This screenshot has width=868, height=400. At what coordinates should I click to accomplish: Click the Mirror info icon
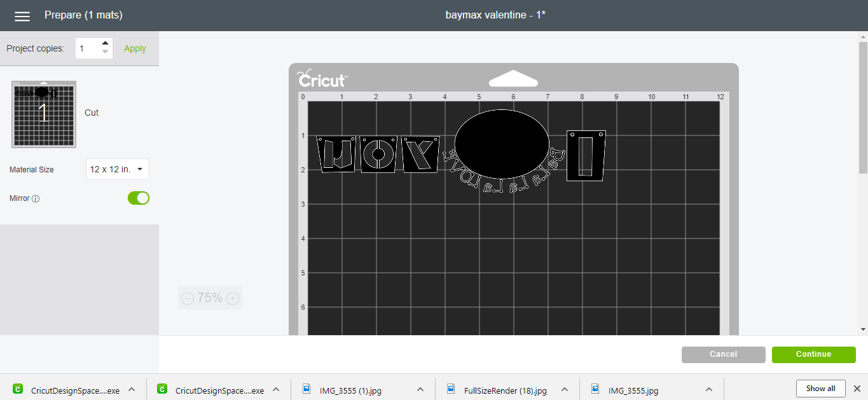36,199
